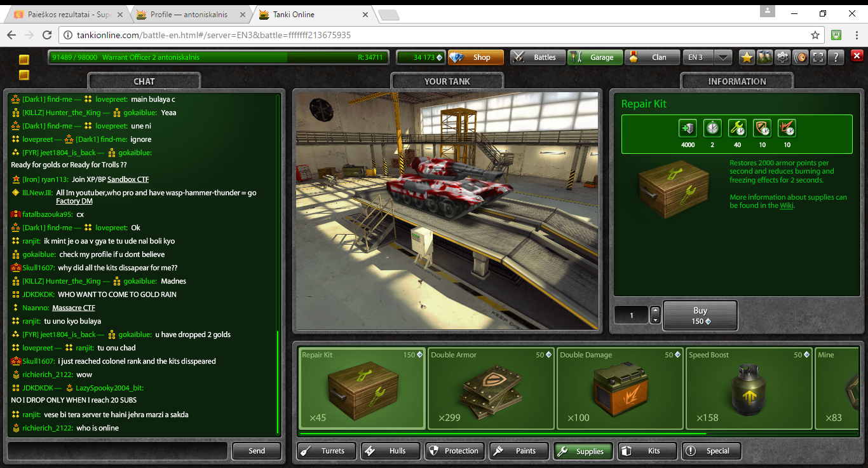
Task: Close the game with red X
Action: click(855, 57)
